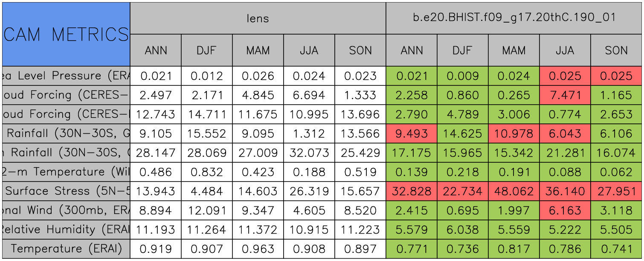Image resolution: width=644 pixels, height=261 pixels.
Task: Click the 2-m Temperature row label
Action: (x=66, y=172)
